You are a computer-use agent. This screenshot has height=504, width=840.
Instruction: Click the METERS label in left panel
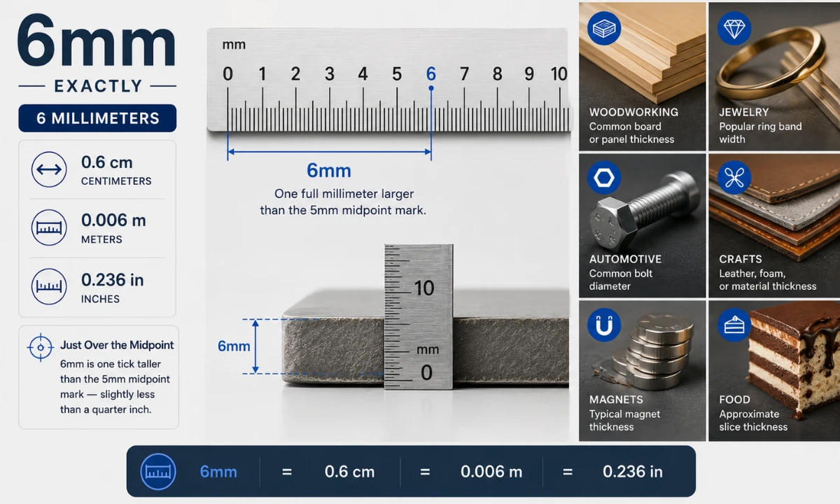[101, 239]
